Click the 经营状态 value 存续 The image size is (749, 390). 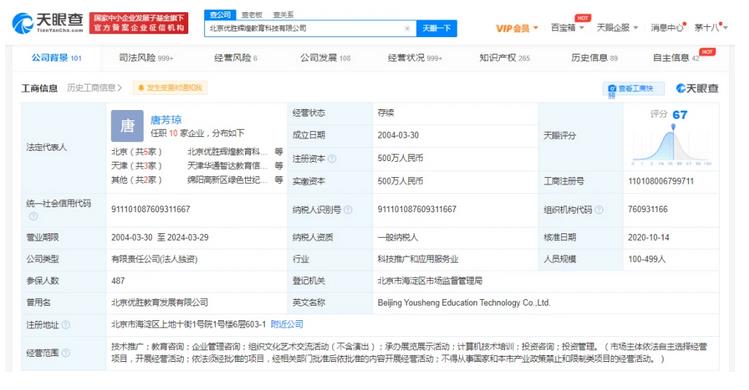[x=385, y=113]
